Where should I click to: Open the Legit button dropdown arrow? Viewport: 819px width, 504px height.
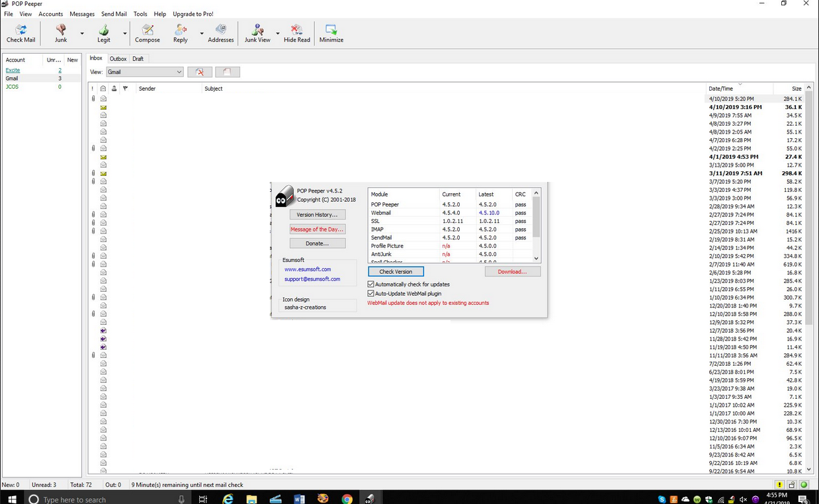124,33
